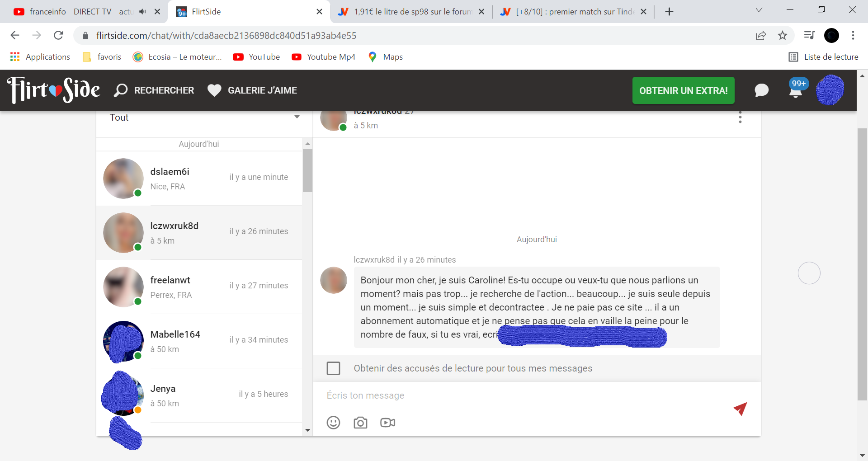This screenshot has height=461, width=868.
Task: Open the conversation options three-dot menu
Action: tap(740, 118)
